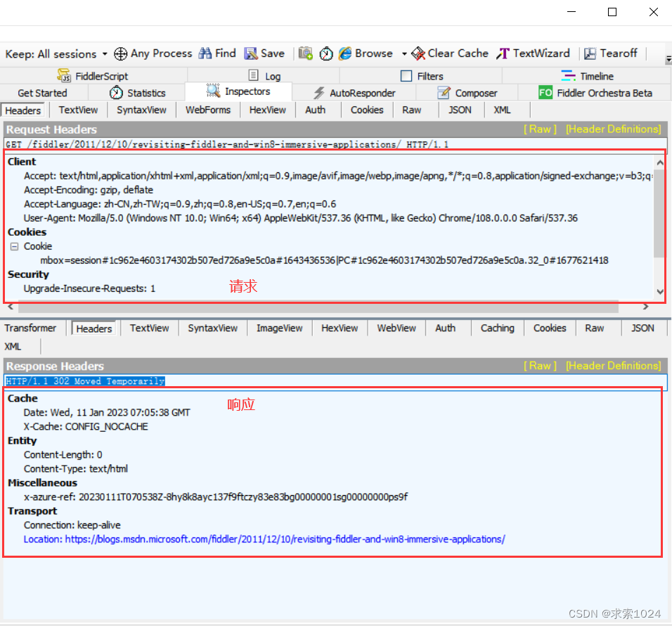Click the horizontal scroll right arrow

(646, 307)
